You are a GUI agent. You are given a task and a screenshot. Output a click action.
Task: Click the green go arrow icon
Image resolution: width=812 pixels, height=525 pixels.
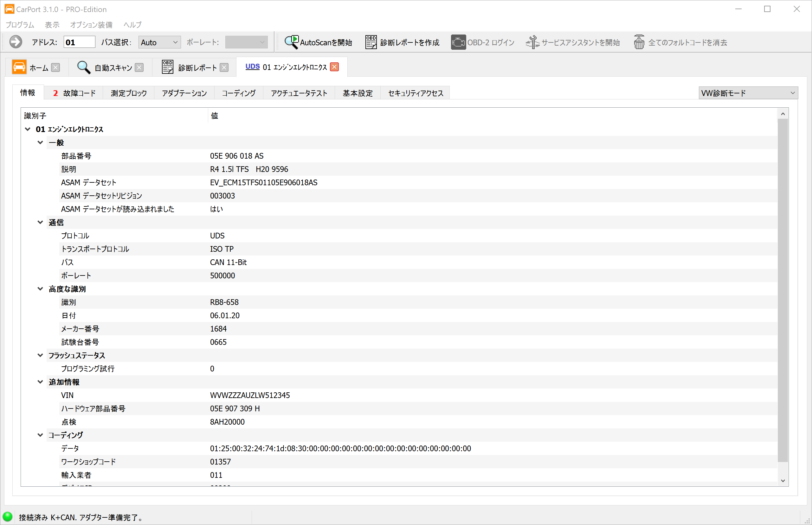pos(16,42)
